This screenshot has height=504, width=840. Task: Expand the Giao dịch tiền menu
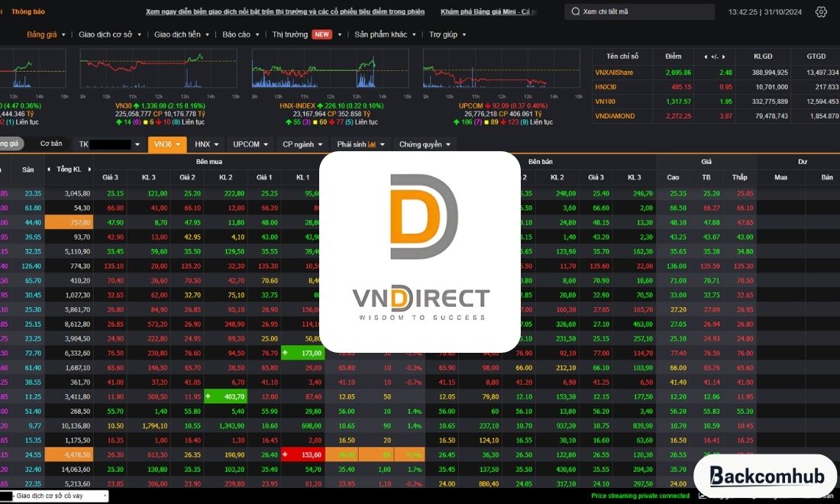click(182, 34)
